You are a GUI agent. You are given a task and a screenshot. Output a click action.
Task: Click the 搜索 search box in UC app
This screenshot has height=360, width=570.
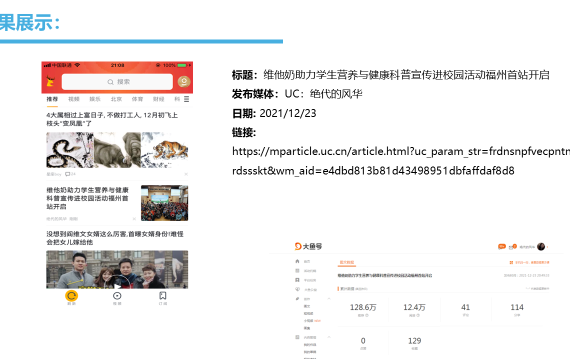117,82
